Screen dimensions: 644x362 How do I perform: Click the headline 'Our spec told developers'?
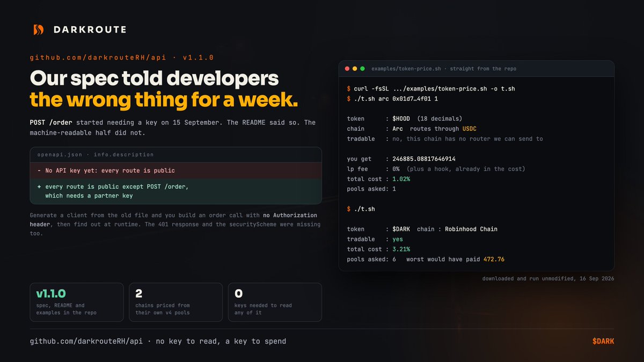(x=155, y=78)
